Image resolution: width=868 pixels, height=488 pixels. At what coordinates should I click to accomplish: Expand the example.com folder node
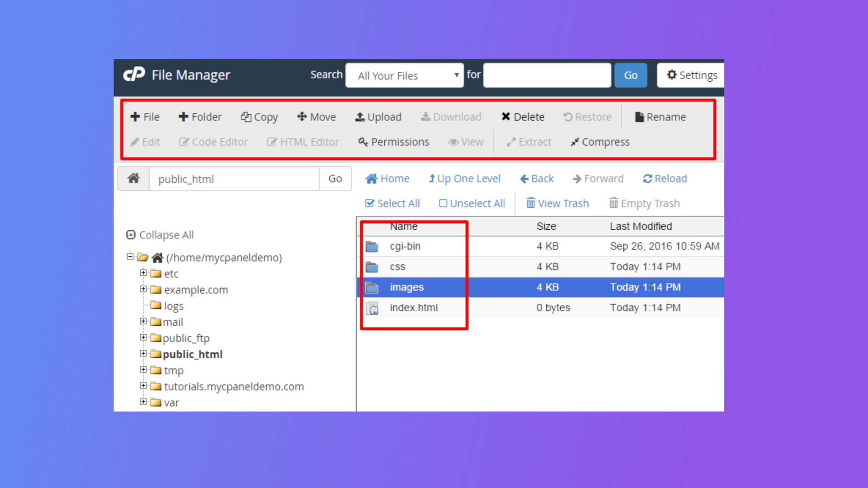coord(143,289)
